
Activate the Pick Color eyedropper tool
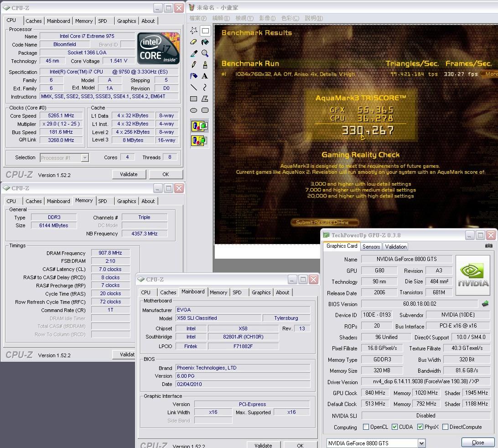(x=194, y=53)
